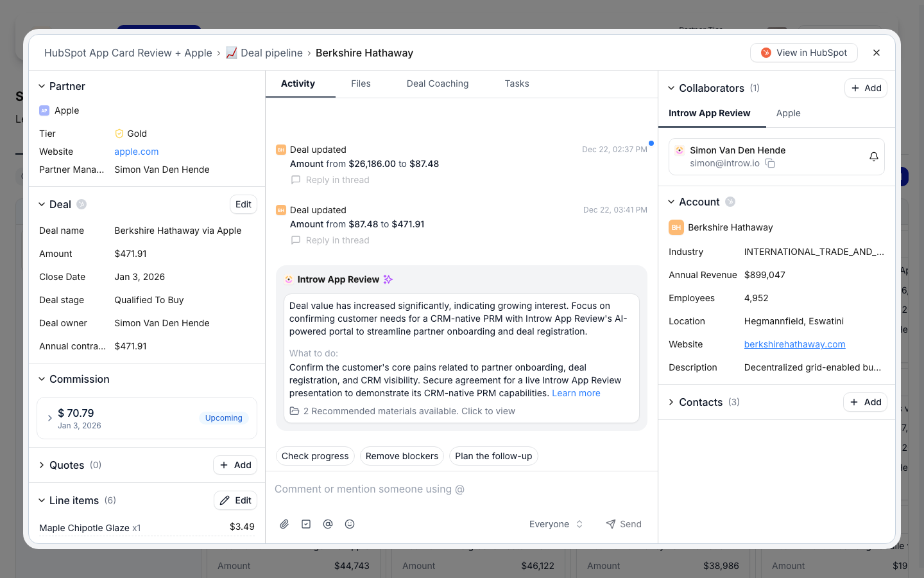The height and width of the screenshot is (578, 924).
Task: Click View in HubSpot button
Action: 804,53
